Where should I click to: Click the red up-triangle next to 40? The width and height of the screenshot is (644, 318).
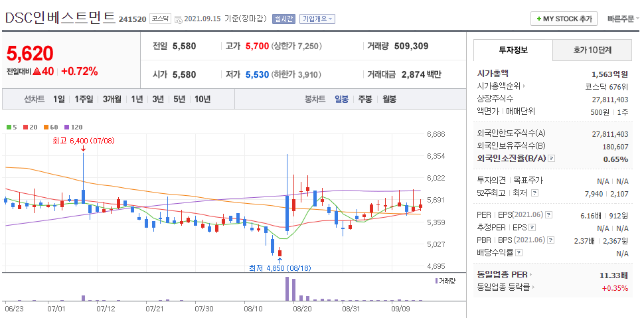coord(37,71)
